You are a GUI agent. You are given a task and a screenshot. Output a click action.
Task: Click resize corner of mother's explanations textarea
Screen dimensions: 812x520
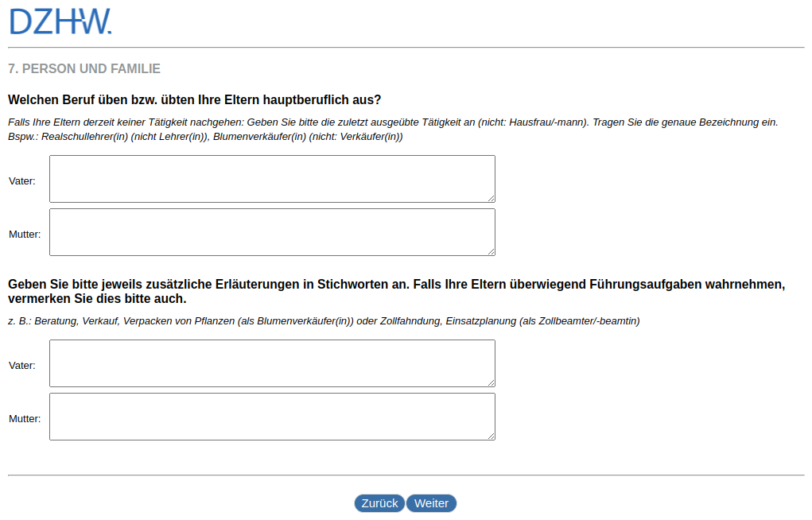click(x=491, y=436)
